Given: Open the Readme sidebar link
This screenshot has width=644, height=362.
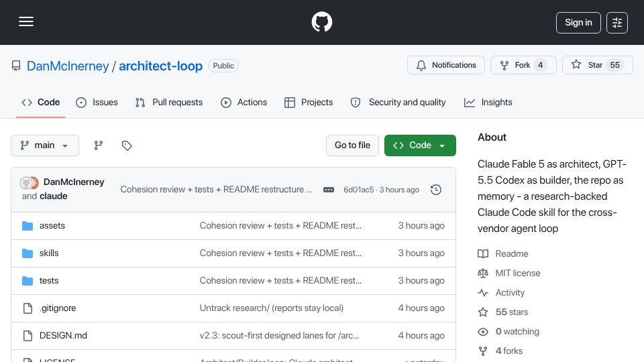Looking at the screenshot, I should [x=512, y=253].
